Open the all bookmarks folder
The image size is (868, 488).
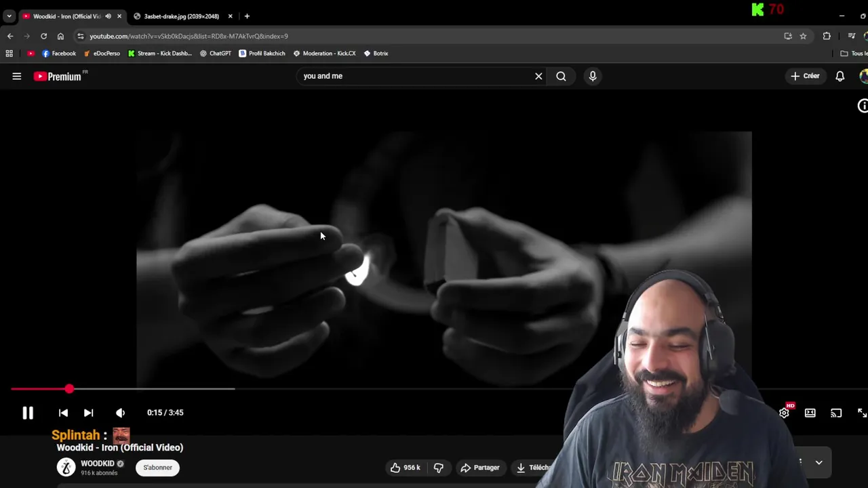pyautogui.click(x=854, y=54)
